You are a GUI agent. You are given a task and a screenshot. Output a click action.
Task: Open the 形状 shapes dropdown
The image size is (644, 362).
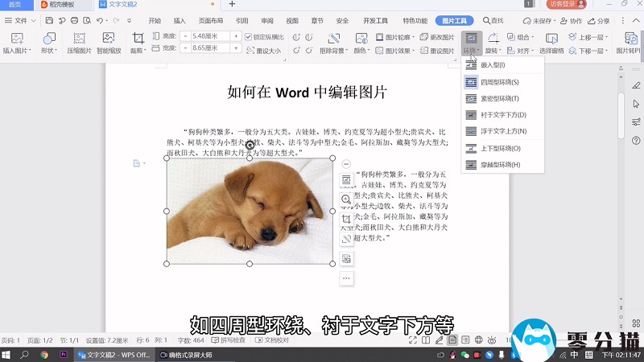(49, 51)
